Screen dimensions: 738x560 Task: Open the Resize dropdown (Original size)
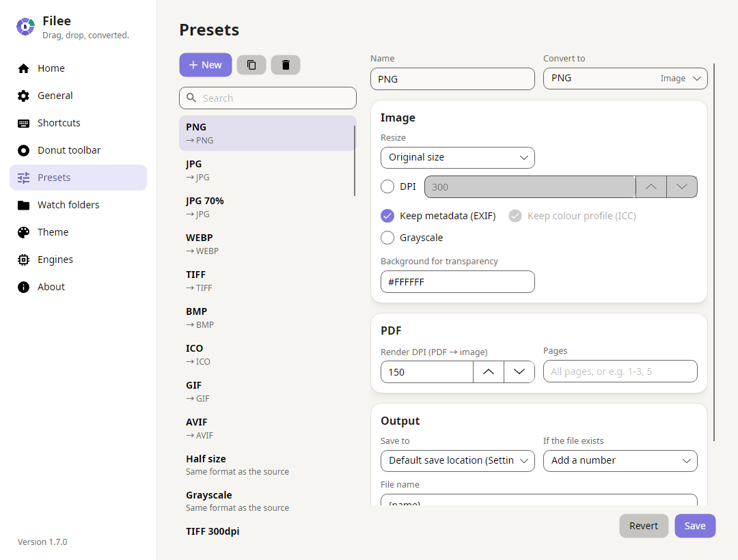(x=457, y=158)
